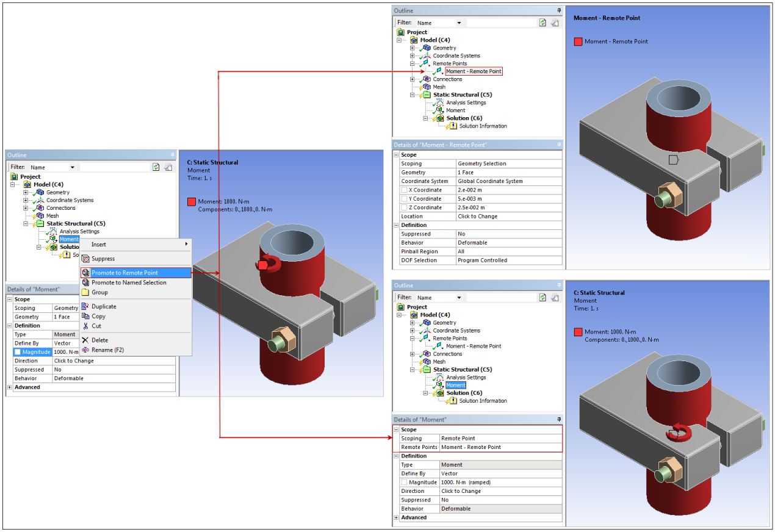Select Analysis Settings in bottom-right Outline
The height and width of the screenshot is (532, 775).
pos(466,378)
